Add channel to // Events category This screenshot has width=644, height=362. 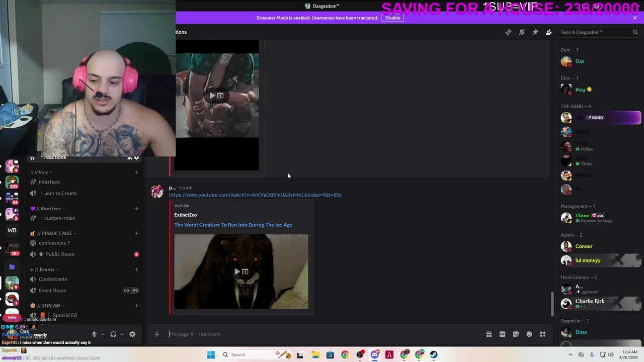point(136,269)
